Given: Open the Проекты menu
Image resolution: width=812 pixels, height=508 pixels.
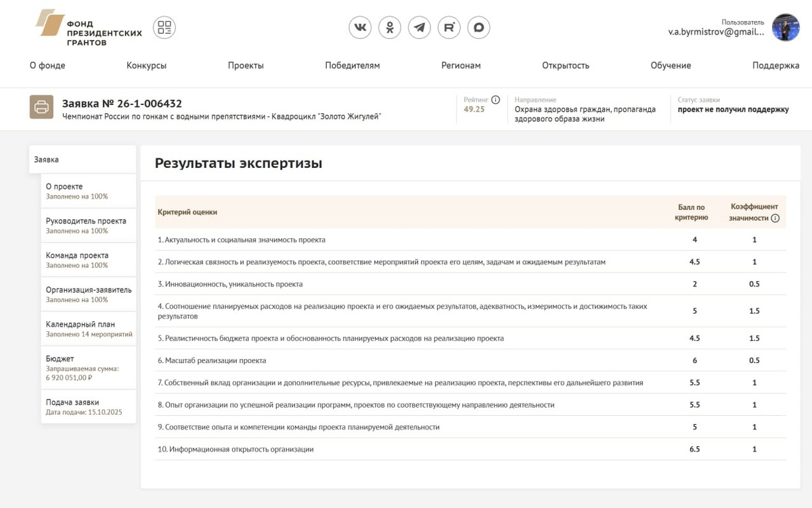Looking at the screenshot, I should (x=246, y=66).
